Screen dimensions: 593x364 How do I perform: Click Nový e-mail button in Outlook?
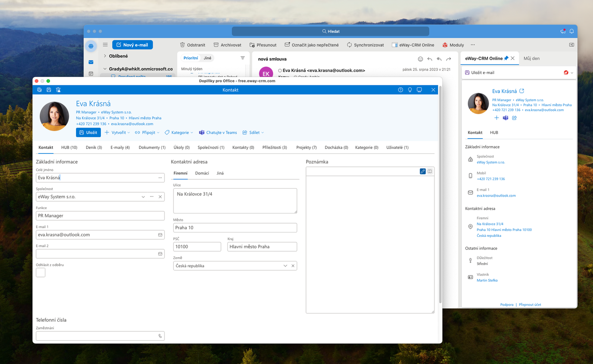click(x=132, y=45)
